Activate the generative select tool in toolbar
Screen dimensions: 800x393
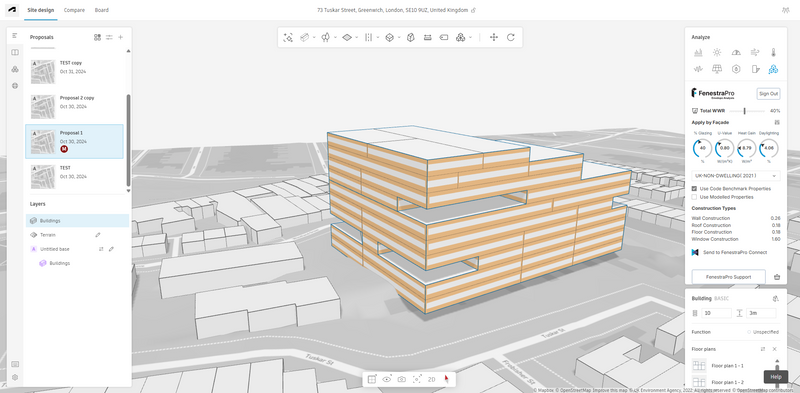(288, 37)
